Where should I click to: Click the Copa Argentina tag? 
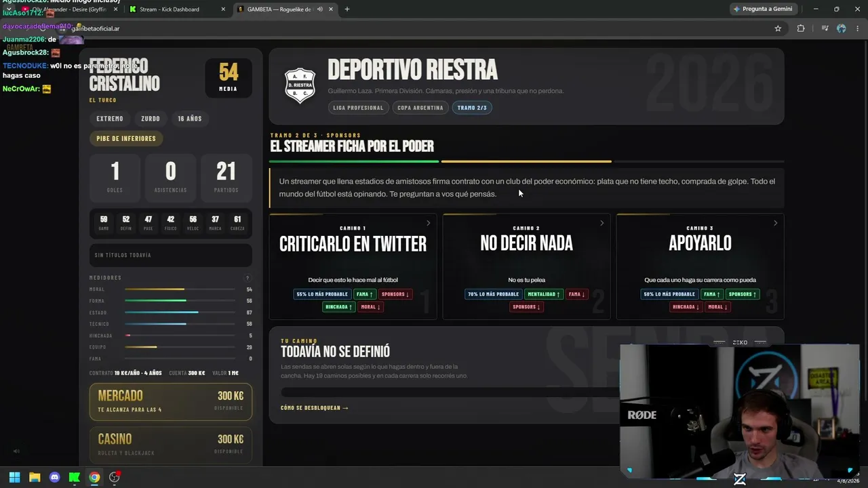[x=420, y=108]
